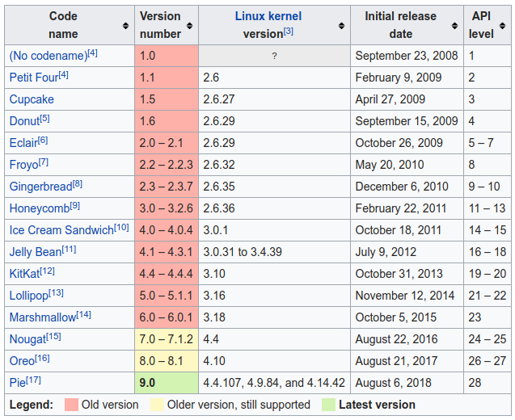Open the KitKat link
The height and width of the screenshot is (420, 515).
(24, 274)
